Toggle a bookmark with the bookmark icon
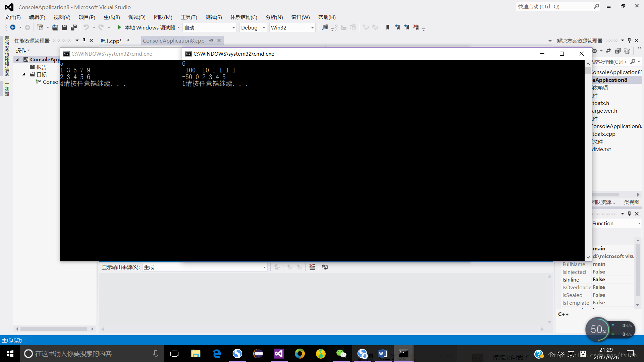 [388, 27]
